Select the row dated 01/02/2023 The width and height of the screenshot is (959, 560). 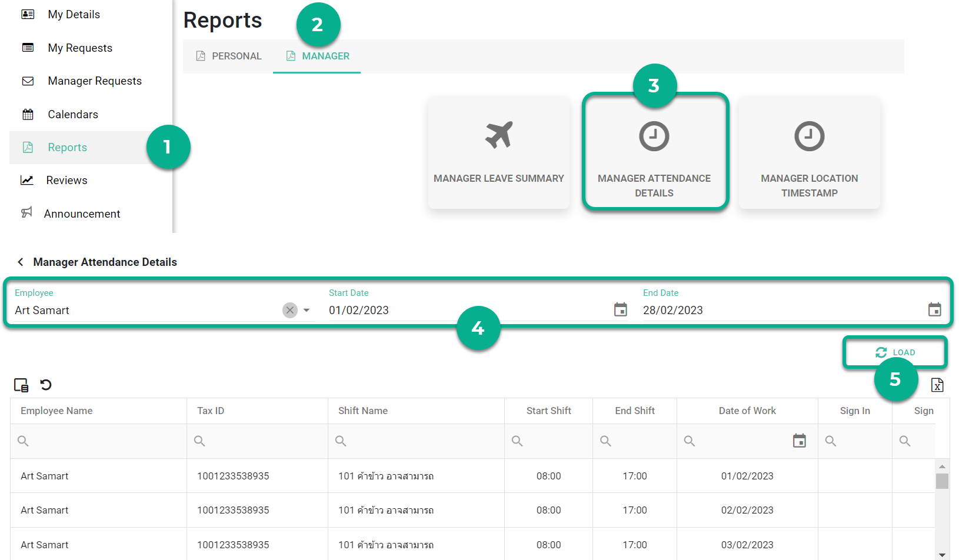click(472, 476)
